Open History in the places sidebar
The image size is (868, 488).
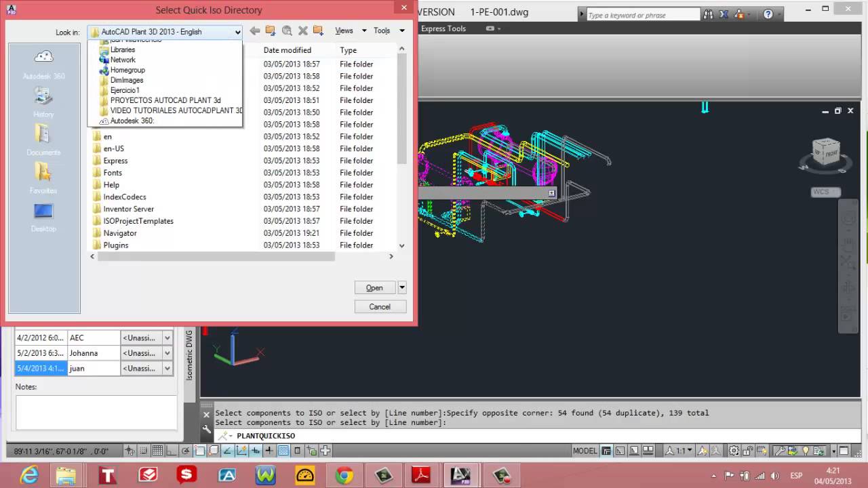[x=43, y=103]
